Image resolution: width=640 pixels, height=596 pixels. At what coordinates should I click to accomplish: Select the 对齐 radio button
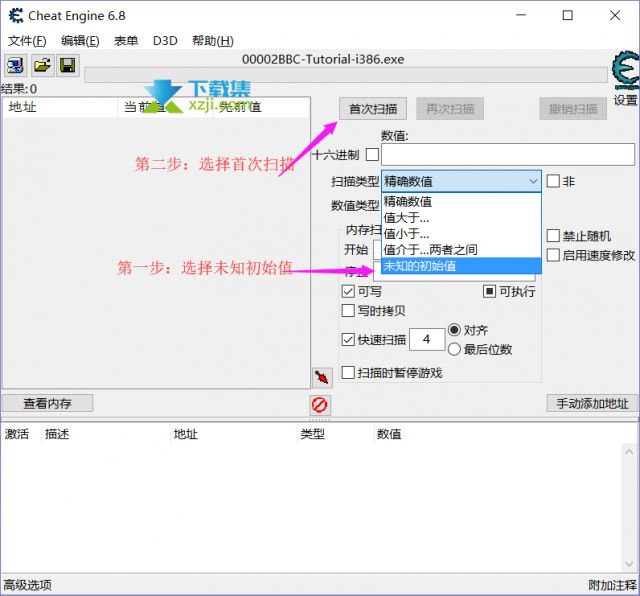pyautogui.click(x=454, y=330)
